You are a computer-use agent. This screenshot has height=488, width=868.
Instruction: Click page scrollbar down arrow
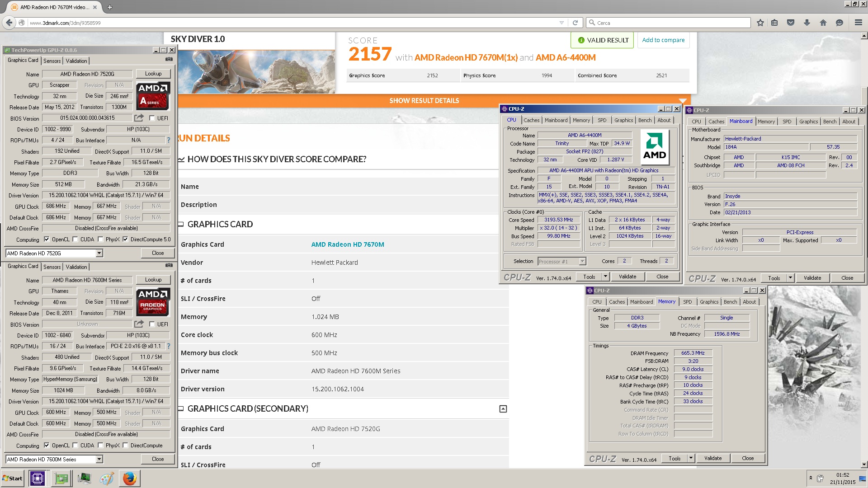click(x=864, y=465)
